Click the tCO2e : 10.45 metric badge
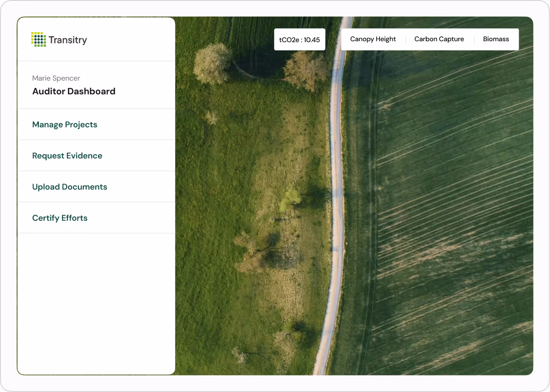The height and width of the screenshot is (392, 550). point(299,39)
